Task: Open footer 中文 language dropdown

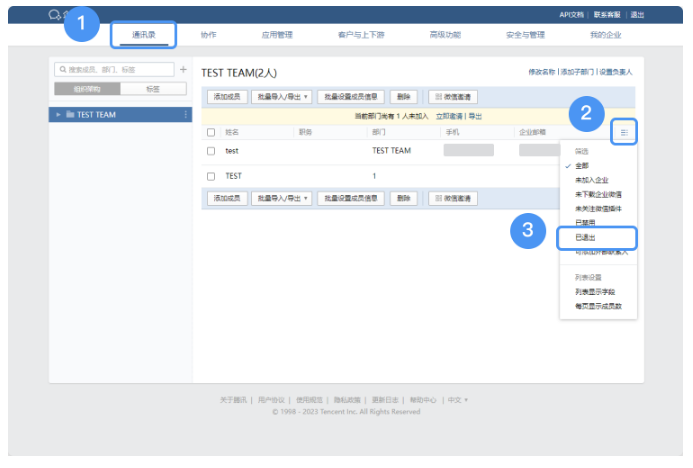Action: click(x=457, y=400)
